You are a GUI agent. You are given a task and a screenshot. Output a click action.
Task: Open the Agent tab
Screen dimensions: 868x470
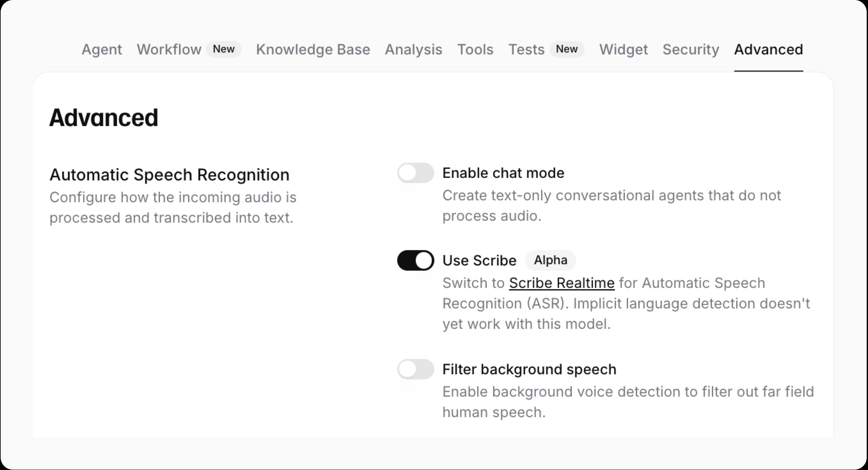click(101, 49)
